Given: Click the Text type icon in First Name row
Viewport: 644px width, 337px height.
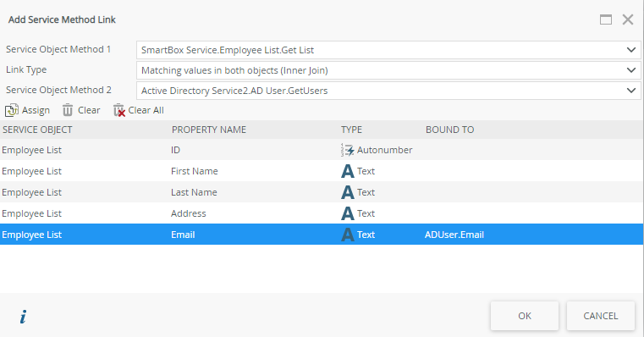Looking at the screenshot, I should coord(348,171).
